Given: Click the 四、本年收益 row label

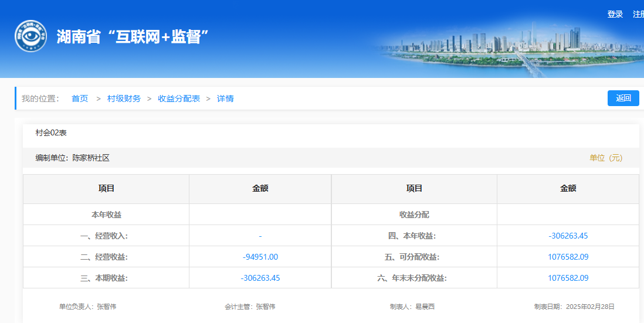Looking at the screenshot, I should pos(412,236).
